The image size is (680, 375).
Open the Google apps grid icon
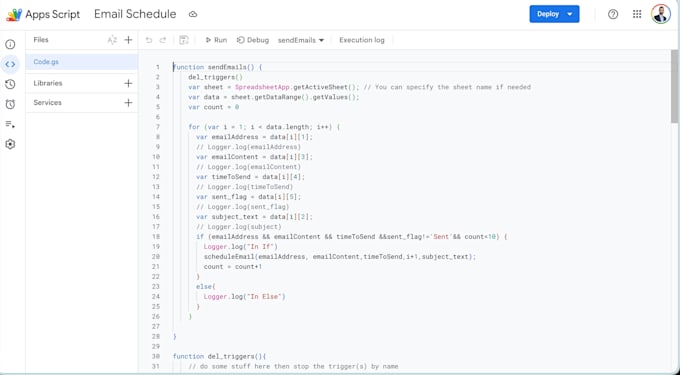[637, 14]
